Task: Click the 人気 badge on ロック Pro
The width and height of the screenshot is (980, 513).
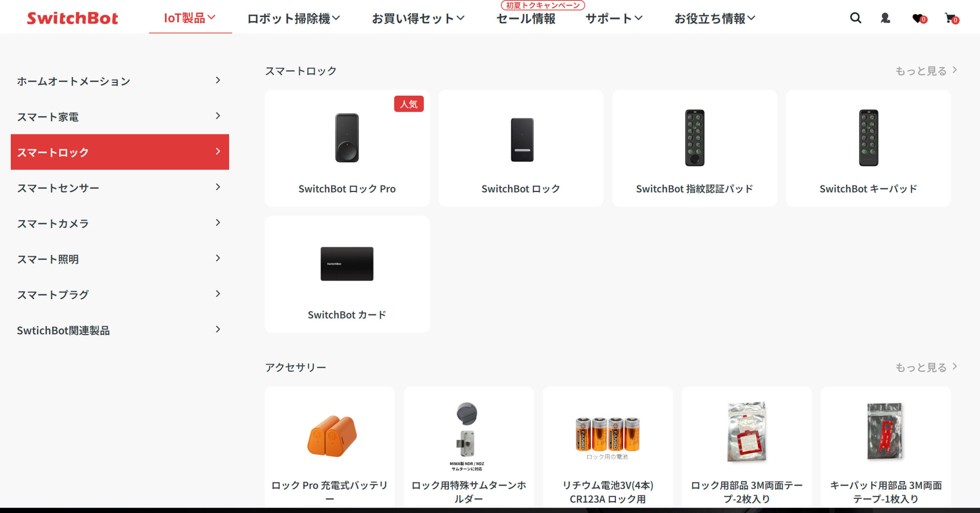Action: pos(408,104)
